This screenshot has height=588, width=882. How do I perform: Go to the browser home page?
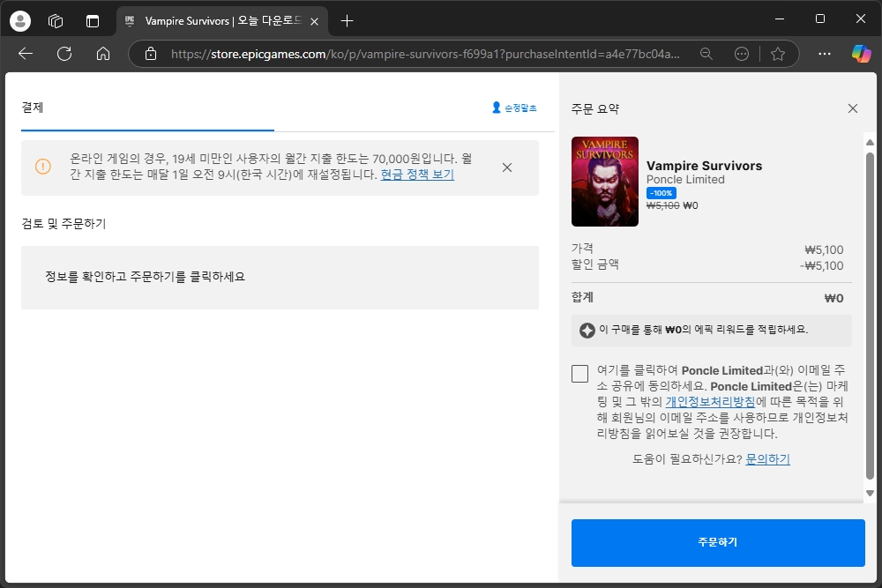click(103, 54)
